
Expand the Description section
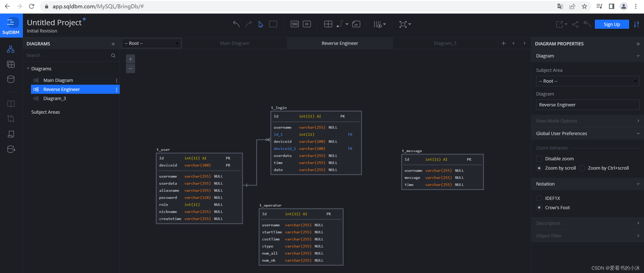[x=587, y=223]
